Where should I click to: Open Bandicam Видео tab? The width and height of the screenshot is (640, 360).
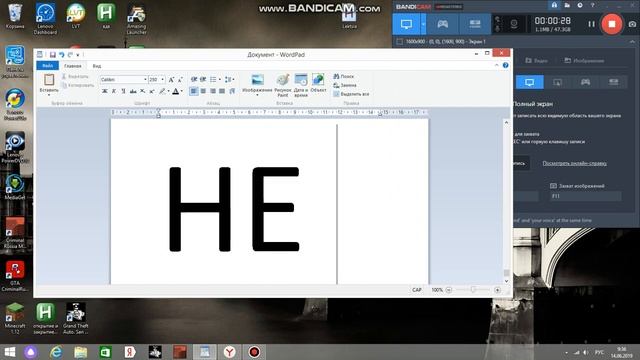[536, 60]
